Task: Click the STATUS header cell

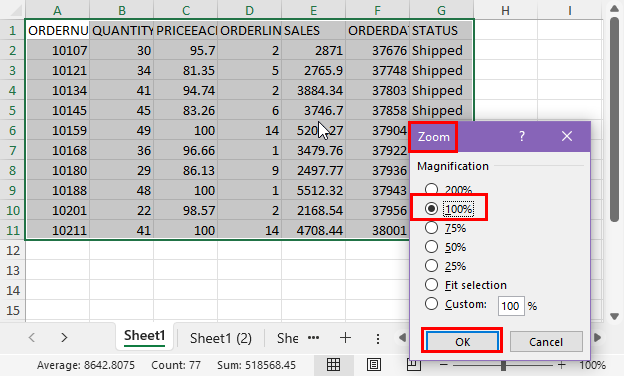Action: [441, 30]
